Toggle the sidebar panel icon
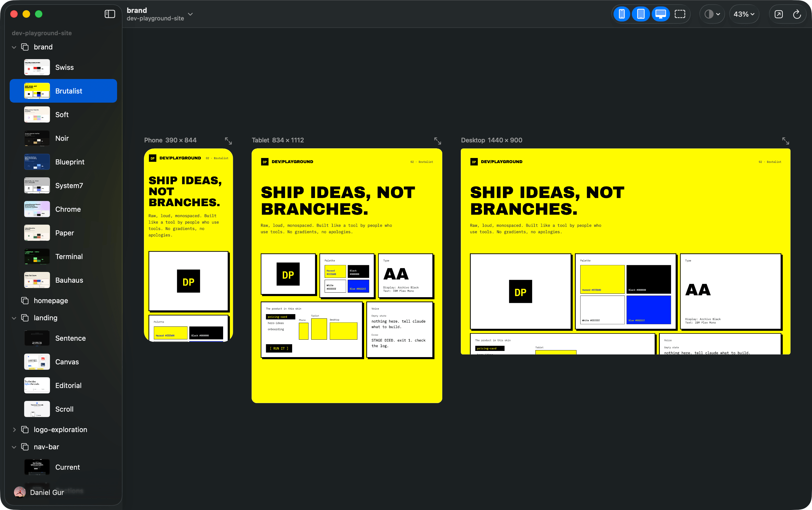This screenshot has width=812, height=510. tap(110, 14)
